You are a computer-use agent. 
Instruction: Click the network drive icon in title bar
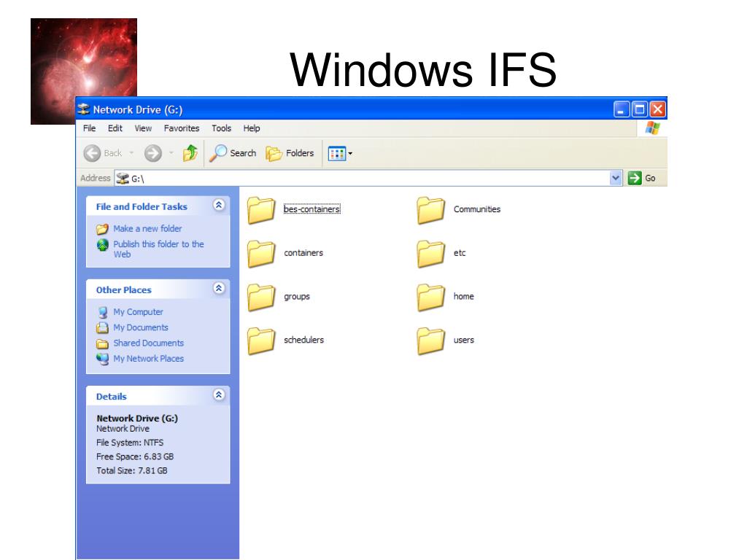click(x=84, y=109)
